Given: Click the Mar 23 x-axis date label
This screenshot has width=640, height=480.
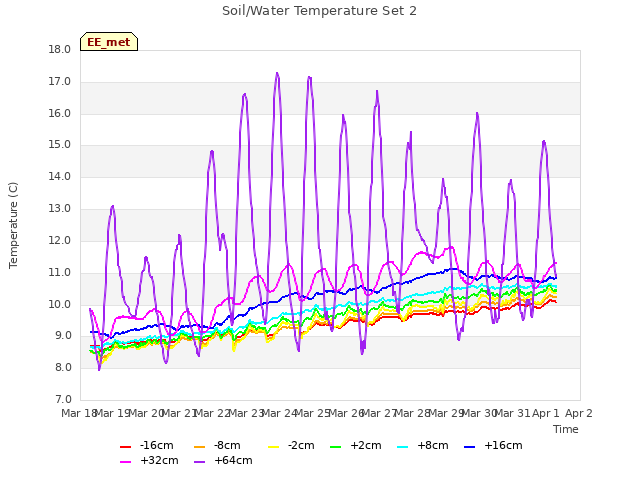Looking at the screenshot, I should [x=246, y=413].
